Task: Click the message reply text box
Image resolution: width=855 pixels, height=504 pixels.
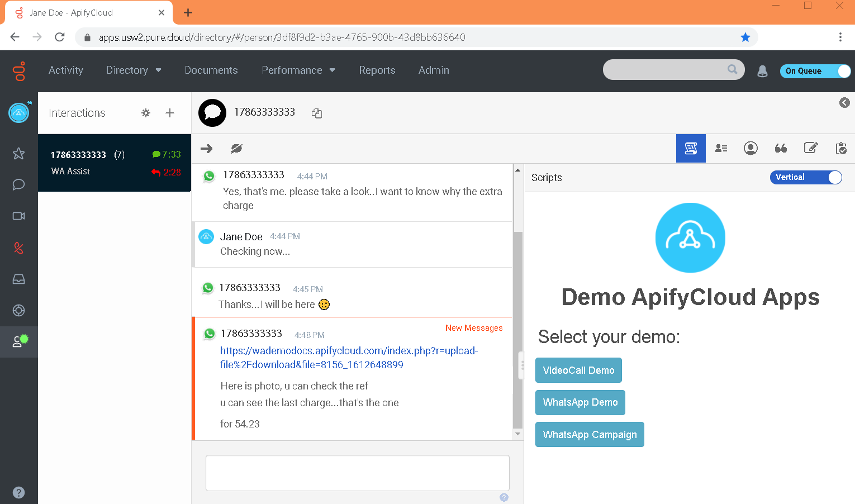Action: click(x=357, y=473)
